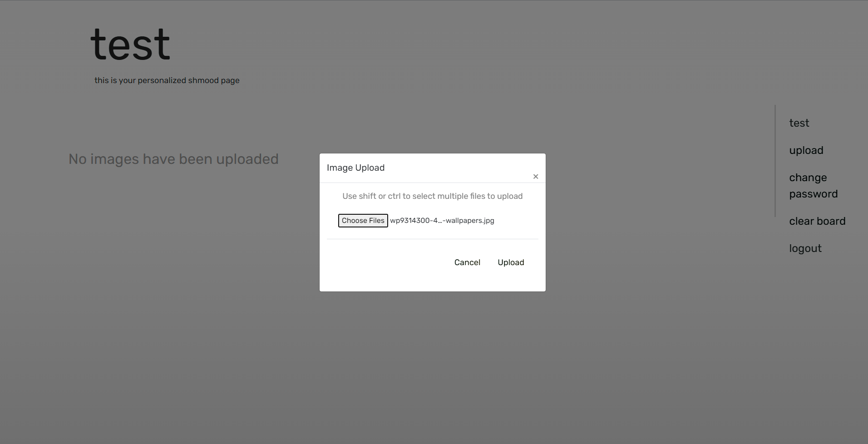Click the No images have been uploaded message

point(173,159)
